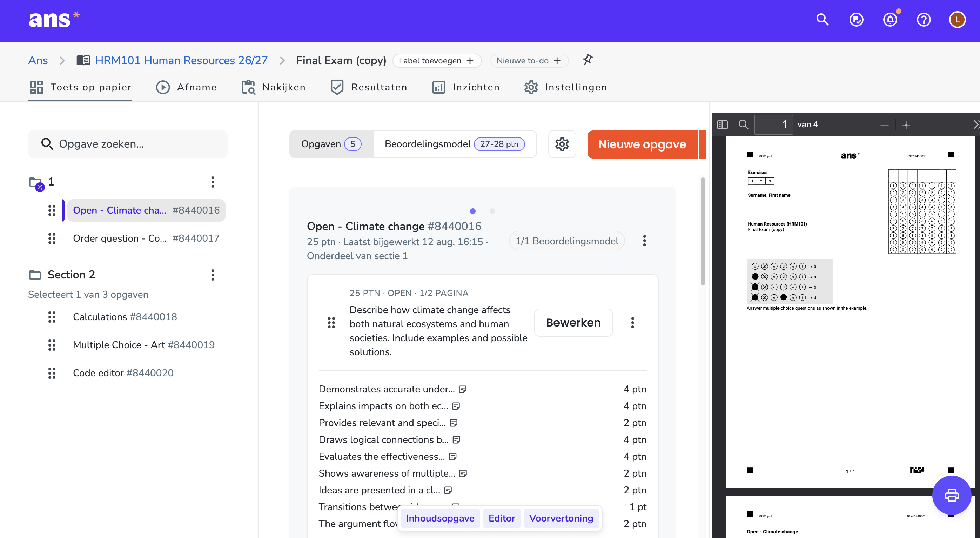Select Order question #8440017 in sidebar
The width and height of the screenshot is (980, 538).
[x=146, y=238]
